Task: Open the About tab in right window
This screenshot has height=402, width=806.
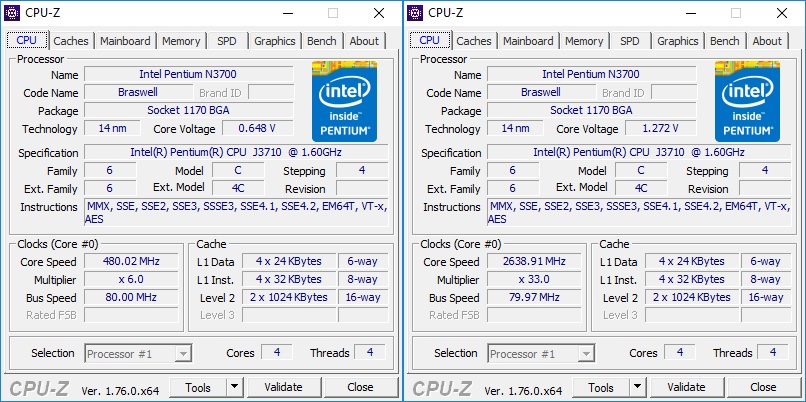Action: (x=767, y=41)
